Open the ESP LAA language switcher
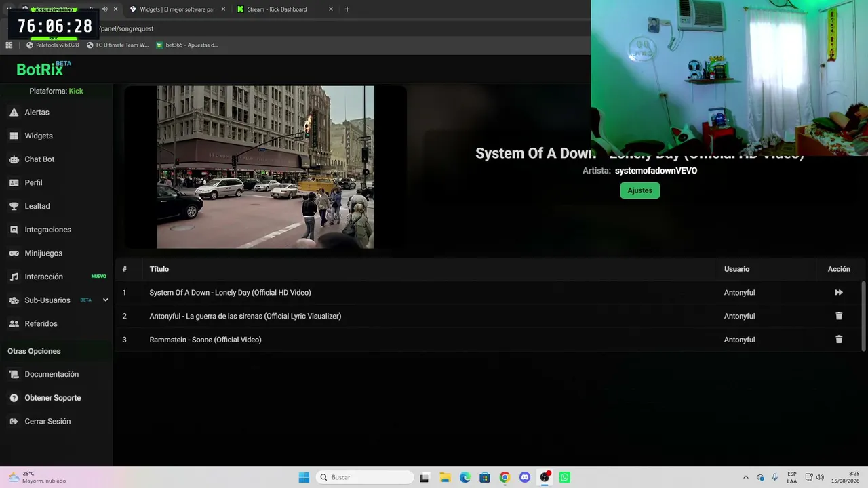Screen dimensions: 868x488 point(792,477)
